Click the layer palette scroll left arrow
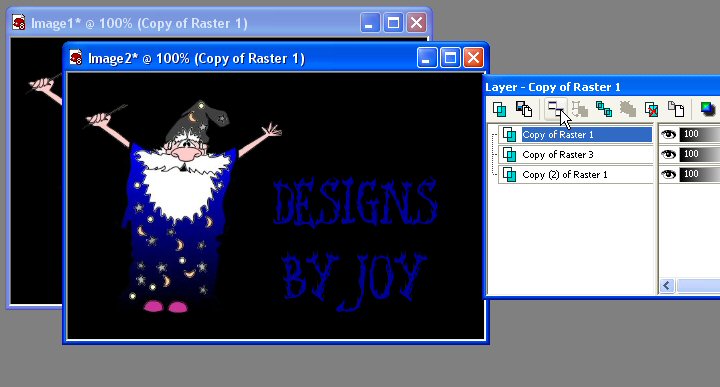This screenshot has width=720, height=387. point(667,286)
